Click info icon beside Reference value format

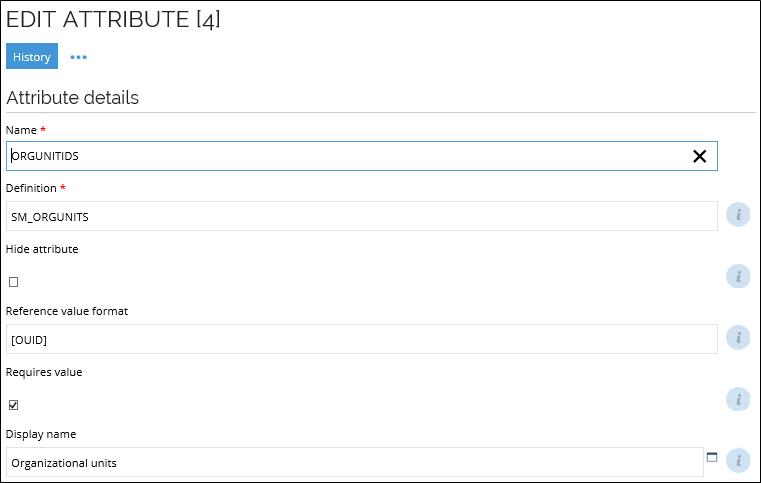point(738,337)
